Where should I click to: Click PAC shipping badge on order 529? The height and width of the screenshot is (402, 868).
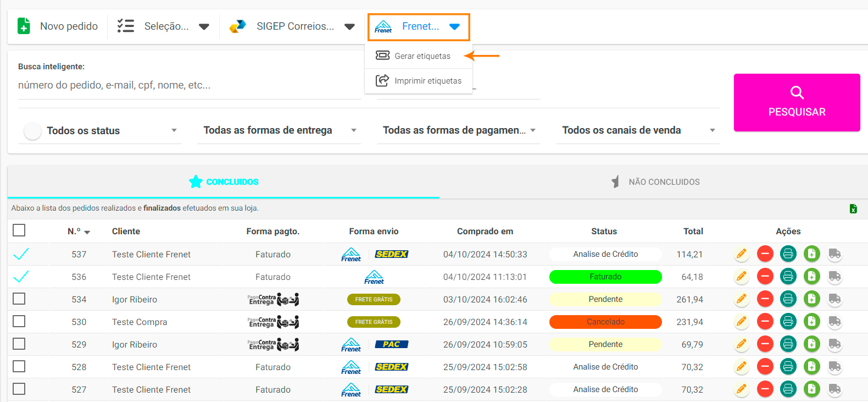click(392, 344)
